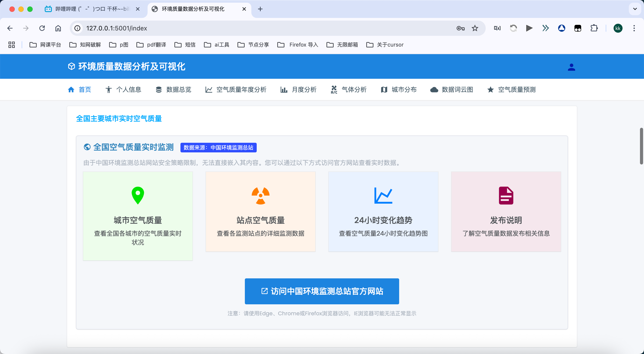Open the browser extensions puzzle icon

594,28
